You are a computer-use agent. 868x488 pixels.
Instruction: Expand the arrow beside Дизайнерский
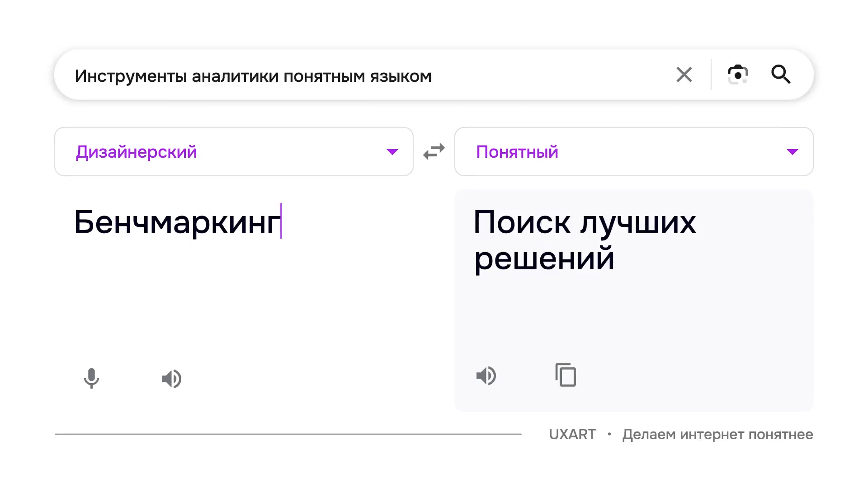[x=392, y=152]
